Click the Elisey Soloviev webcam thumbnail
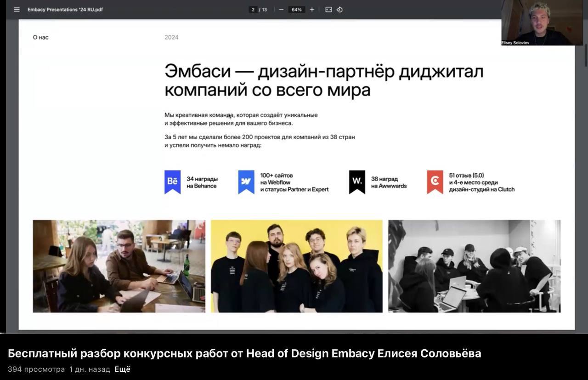 click(542, 23)
